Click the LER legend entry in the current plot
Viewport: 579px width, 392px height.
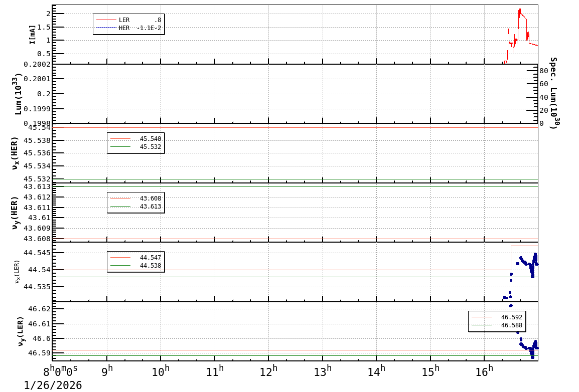(x=128, y=20)
